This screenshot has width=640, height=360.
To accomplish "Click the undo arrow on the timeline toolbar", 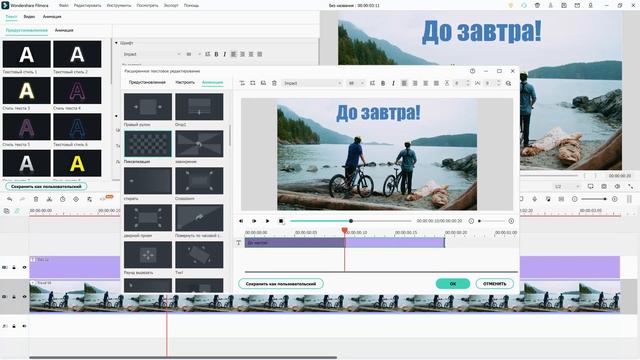I will coord(9,199).
